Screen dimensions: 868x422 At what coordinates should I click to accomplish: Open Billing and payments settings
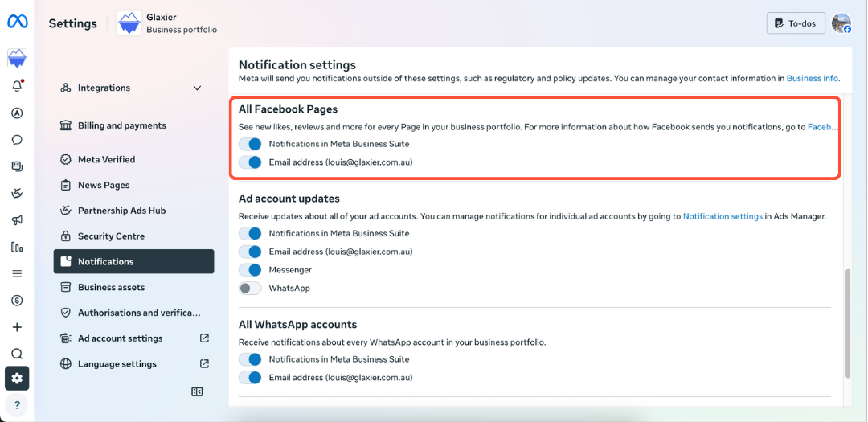tap(133, 125)
